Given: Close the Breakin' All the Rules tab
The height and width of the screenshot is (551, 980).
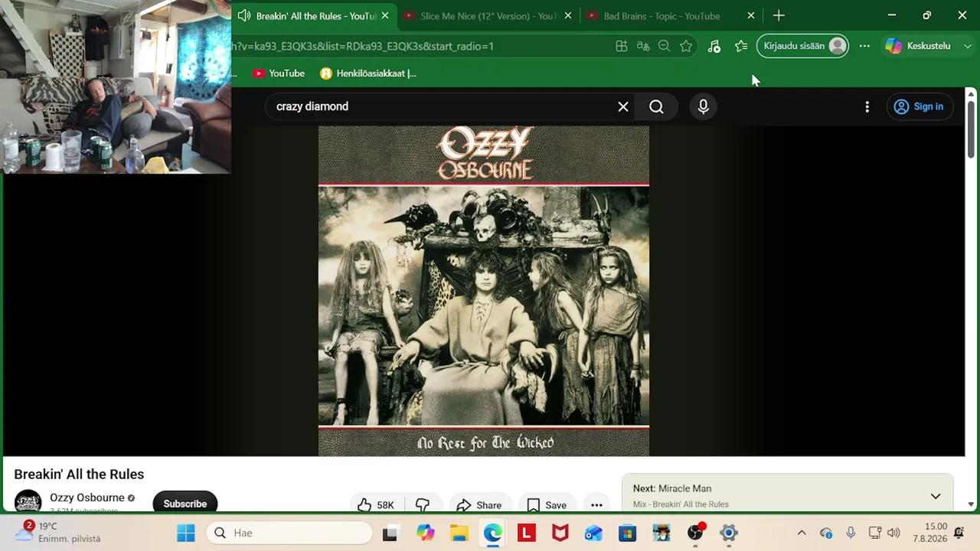Looking at the screenshot, I should [384, 15].
